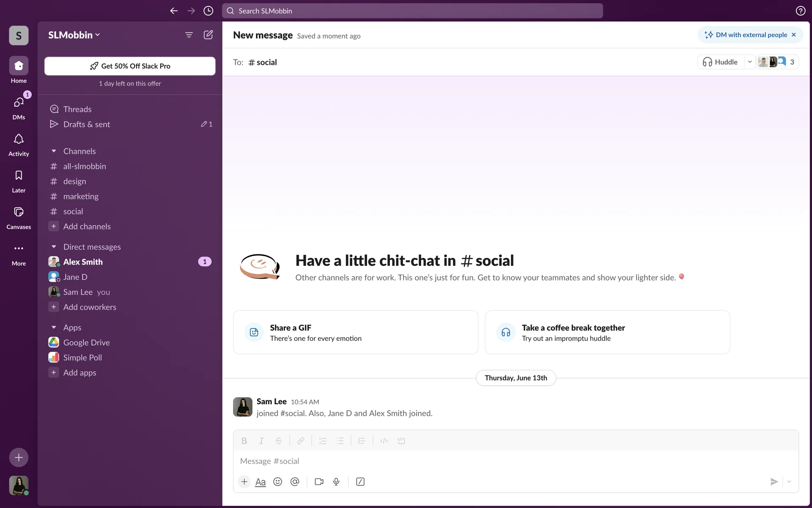
Task: Click Get 50% Off Slack Pro button
Action: (x=130, y=66)
